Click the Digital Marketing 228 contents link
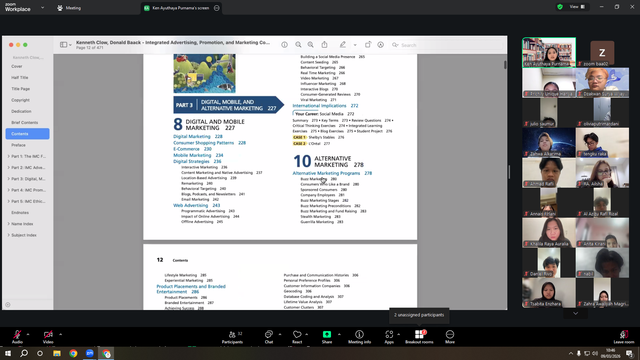 198,136
